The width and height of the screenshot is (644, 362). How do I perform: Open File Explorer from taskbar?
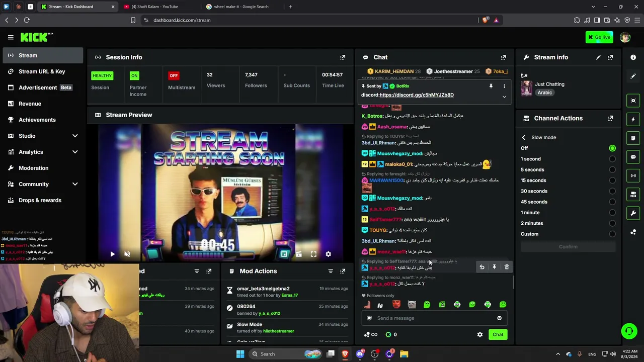[x=404, y=354]
